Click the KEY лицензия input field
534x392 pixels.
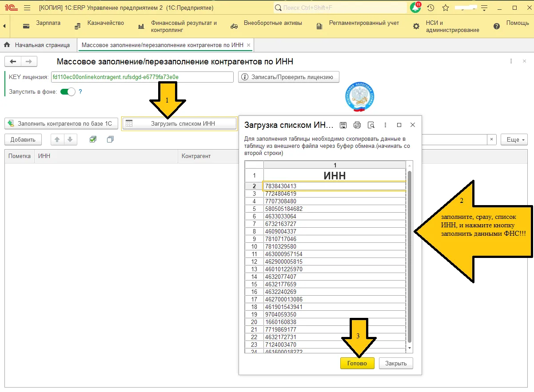pos(142,77)
